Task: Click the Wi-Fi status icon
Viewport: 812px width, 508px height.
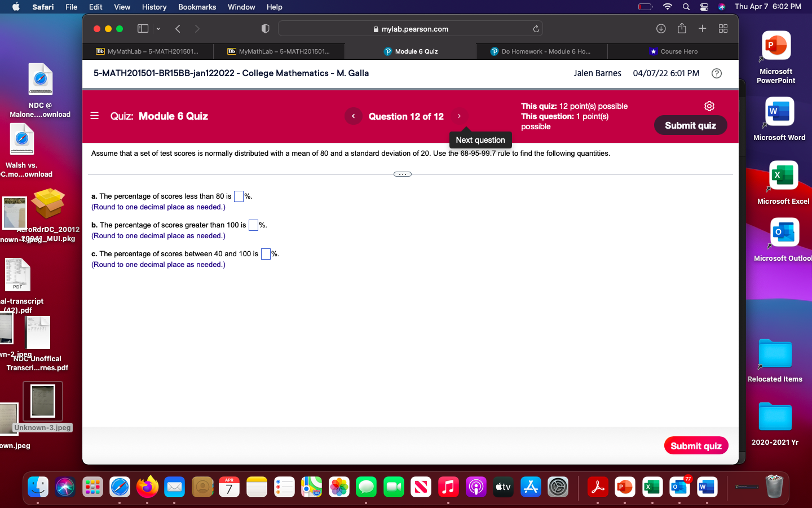Action: (x=668, y=7)
